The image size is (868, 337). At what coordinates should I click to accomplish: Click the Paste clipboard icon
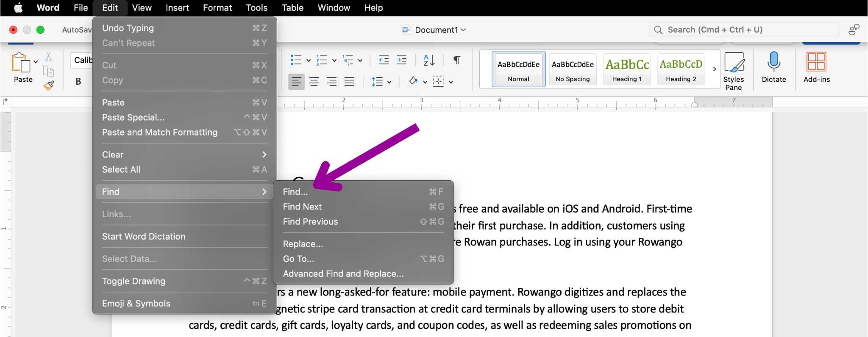[21, 63]
